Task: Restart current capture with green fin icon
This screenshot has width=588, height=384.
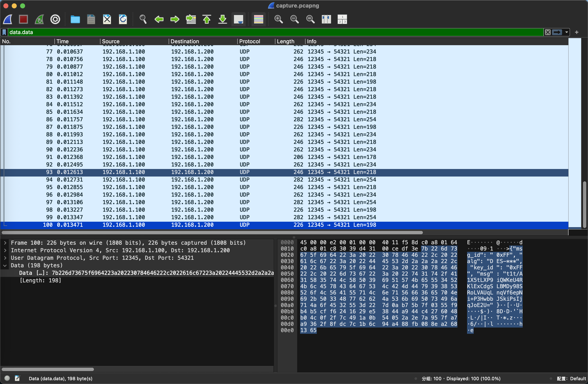Action: pos(39,19)
